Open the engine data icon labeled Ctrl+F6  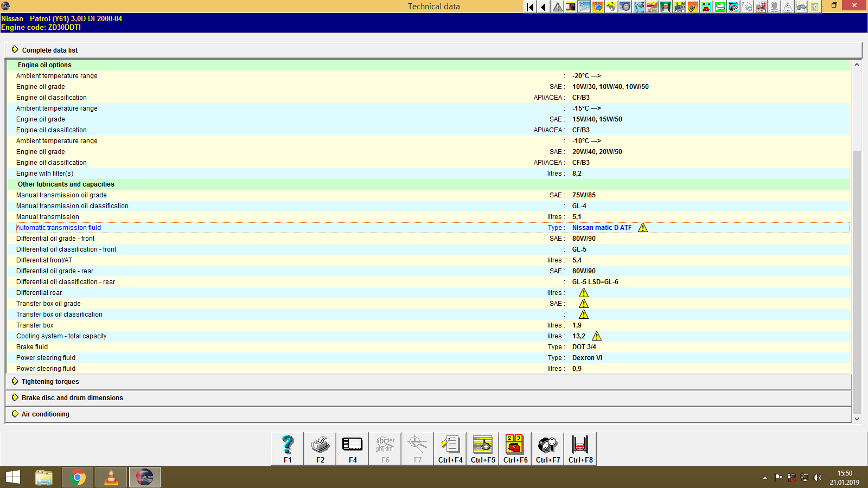(514, 448)
